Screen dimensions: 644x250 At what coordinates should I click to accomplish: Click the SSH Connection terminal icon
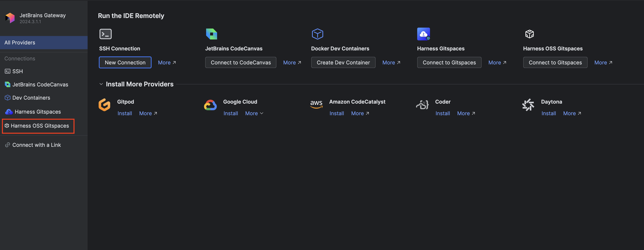coord(106,34)
